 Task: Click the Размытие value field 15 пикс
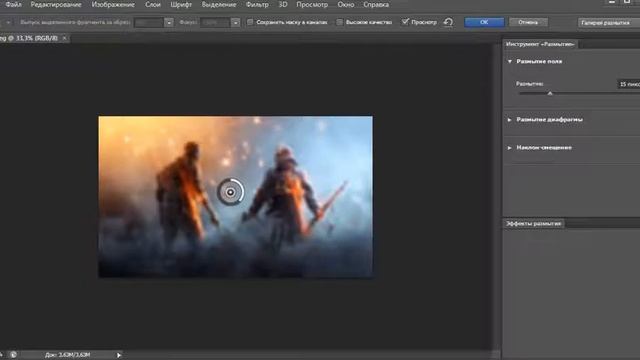tap(629, 84)
